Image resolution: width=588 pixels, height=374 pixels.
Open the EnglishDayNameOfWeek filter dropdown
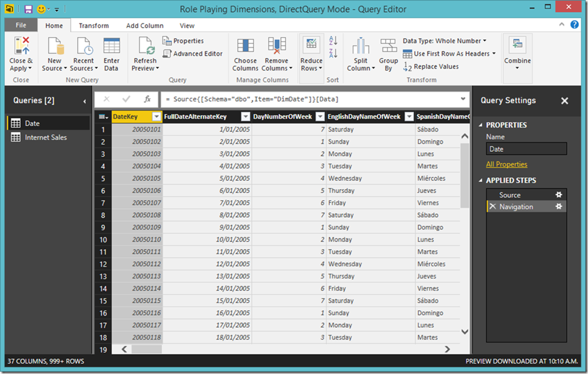[409, 117]
